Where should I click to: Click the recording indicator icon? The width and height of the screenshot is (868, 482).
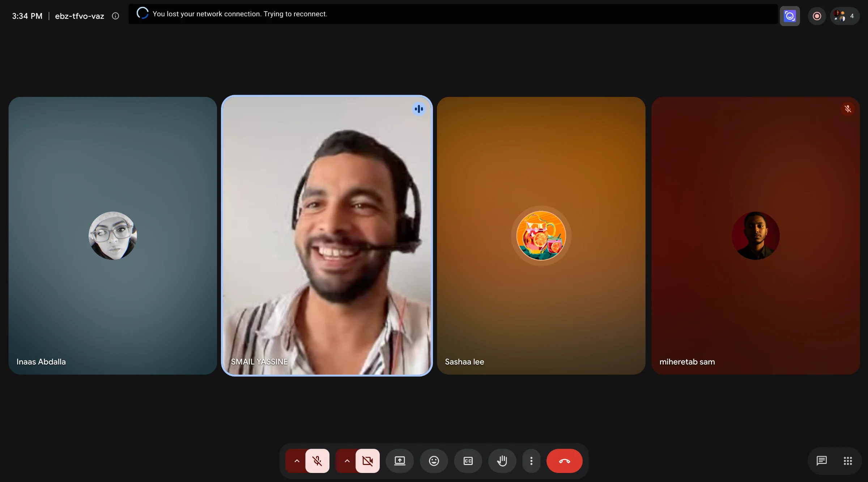click(817, 16)
